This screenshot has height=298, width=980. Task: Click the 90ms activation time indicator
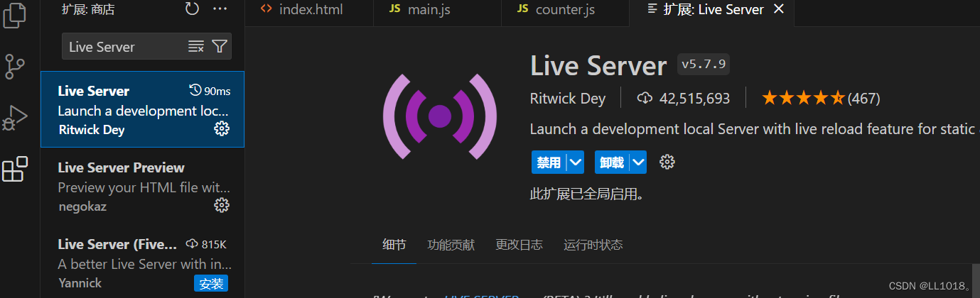point(210,91)
